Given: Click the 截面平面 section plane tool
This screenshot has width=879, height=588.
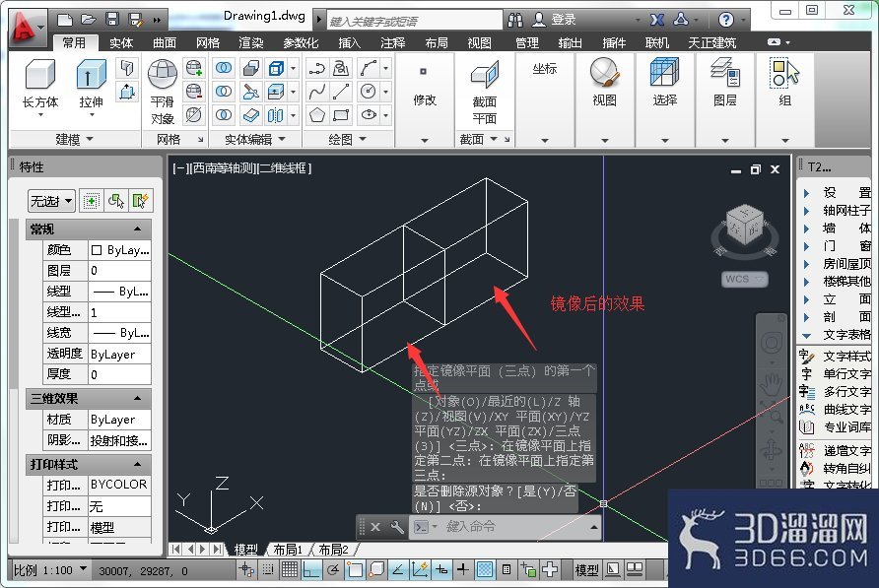Looking at the screenshot, I should pos(485,92).
